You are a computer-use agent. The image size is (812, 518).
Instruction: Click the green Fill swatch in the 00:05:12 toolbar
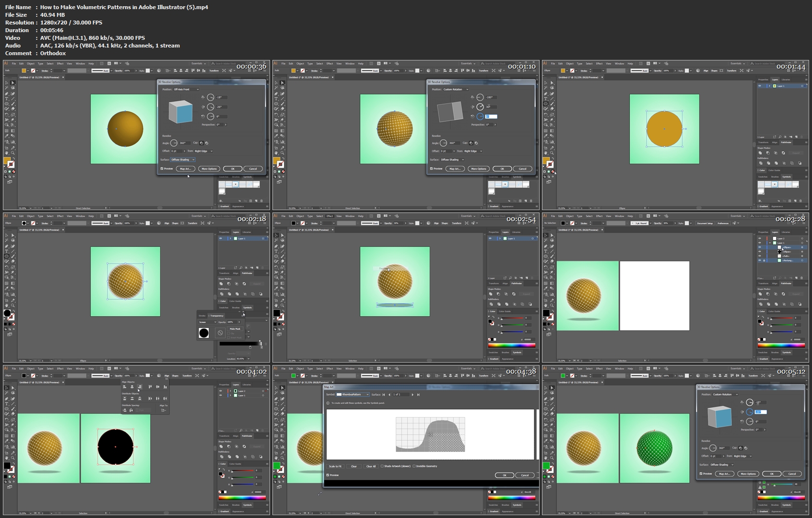[x=546, y=465]
